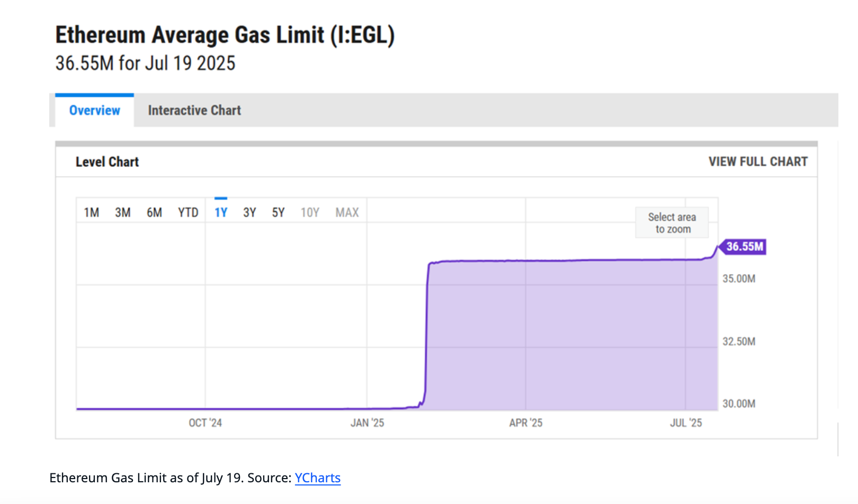Click the VIEW FULL CHART link
Screen dimensions: 858x504
(x=758, y=162)
